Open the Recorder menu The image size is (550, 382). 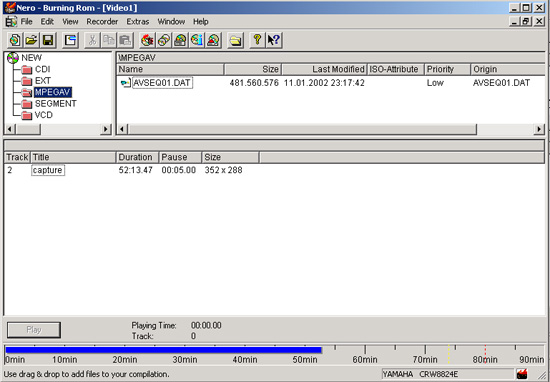pyautogui.click(x=102, y=22)
